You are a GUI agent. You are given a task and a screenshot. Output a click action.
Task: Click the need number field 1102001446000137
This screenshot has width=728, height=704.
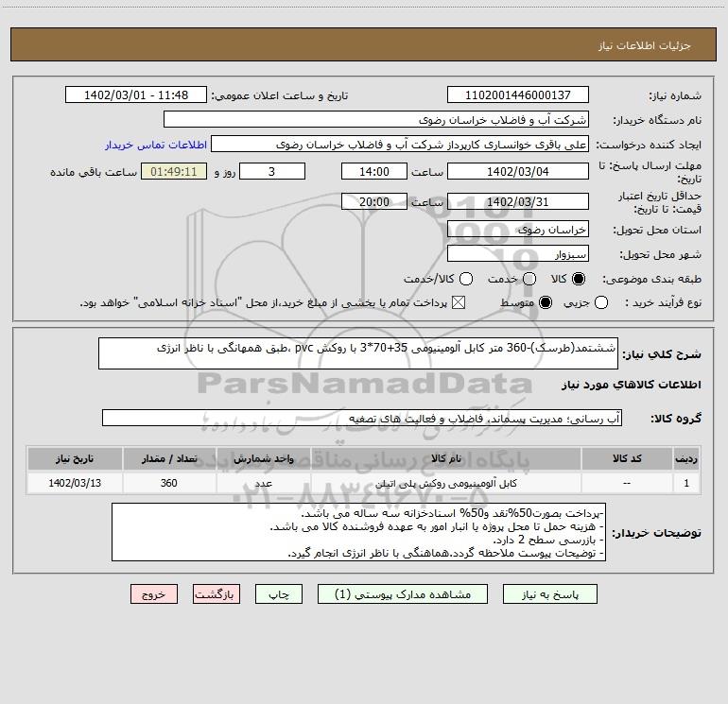[x=518, y=94]
